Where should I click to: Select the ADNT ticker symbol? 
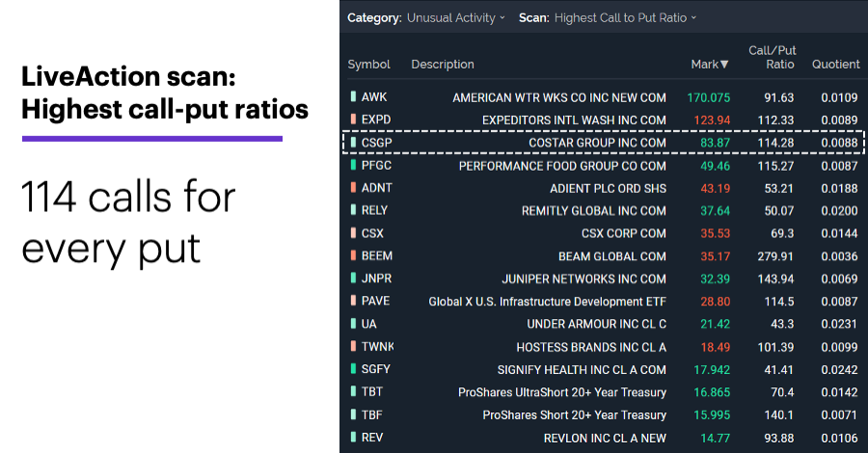tap(376, 188)
